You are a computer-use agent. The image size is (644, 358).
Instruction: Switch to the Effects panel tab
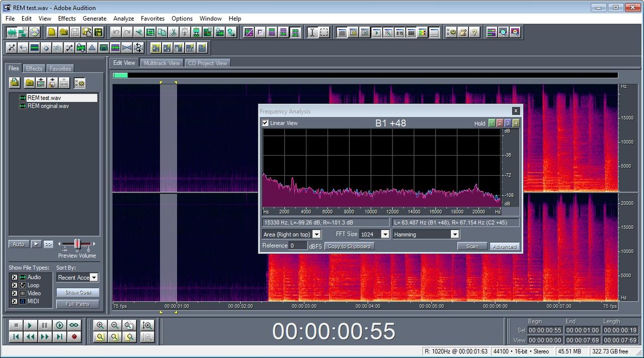point(34,68)
